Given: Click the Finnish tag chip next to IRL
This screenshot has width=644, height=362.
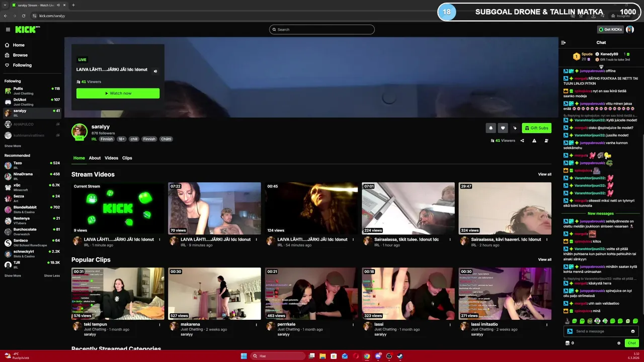Looking at the screenshot, I should coord(107,139).
